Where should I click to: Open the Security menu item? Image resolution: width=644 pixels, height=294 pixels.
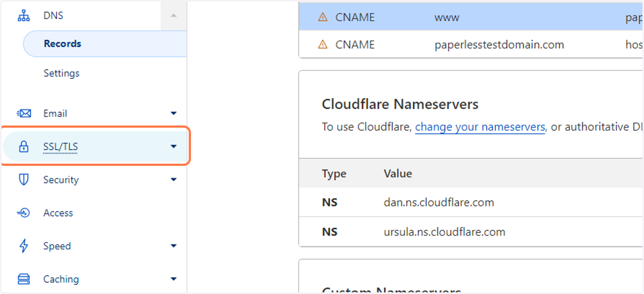tap(61, 180)
